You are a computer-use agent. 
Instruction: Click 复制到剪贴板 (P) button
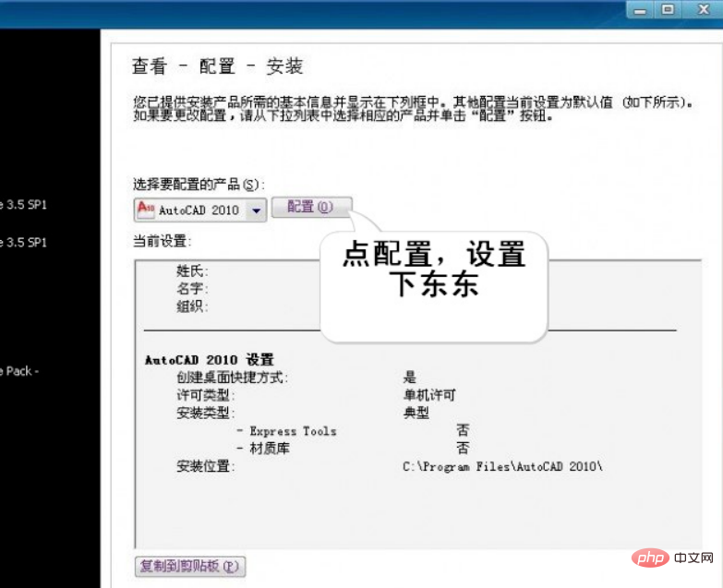pos(190,567)
